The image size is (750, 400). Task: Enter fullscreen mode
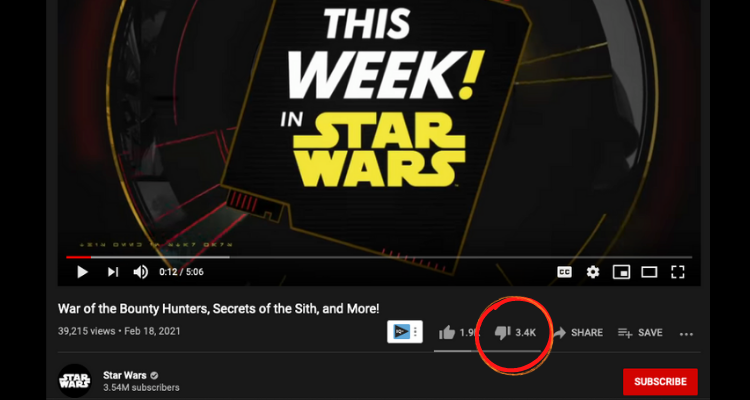pyautogui.click(x=678, y=272)
